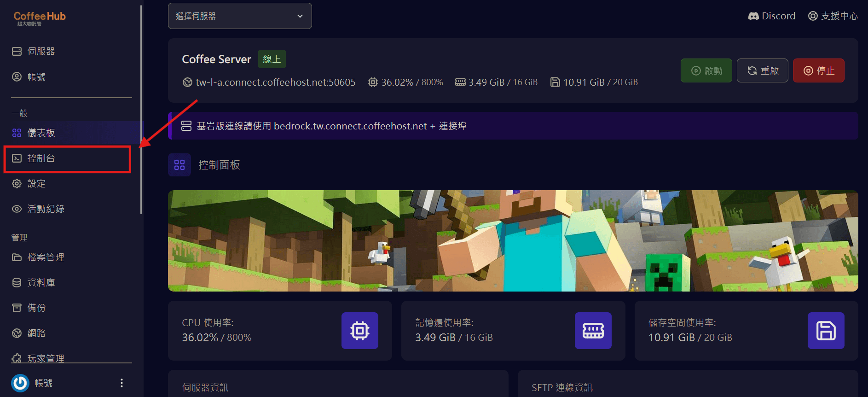Click the 伺服器 server icon in sidebar
868x397 pixels.
tap(17, 52)
